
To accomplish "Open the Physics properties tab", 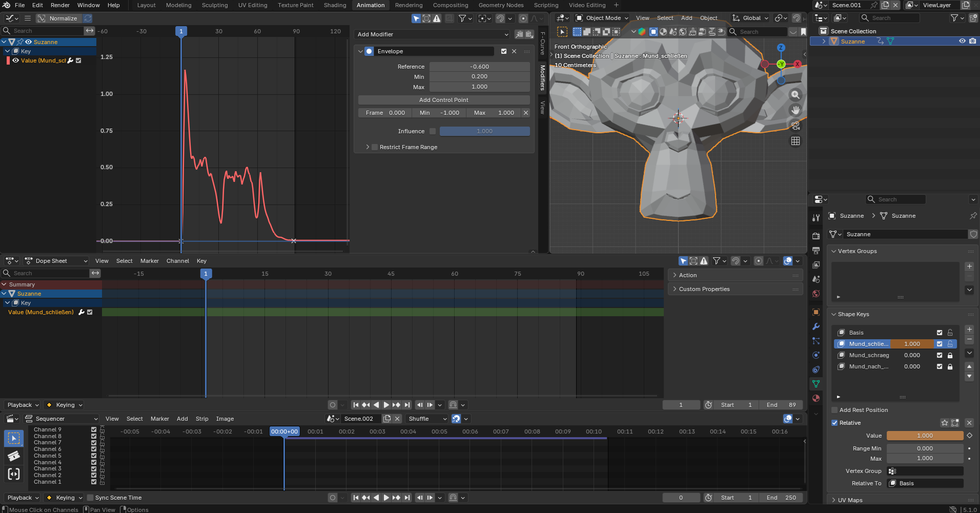I will [816, 355].
